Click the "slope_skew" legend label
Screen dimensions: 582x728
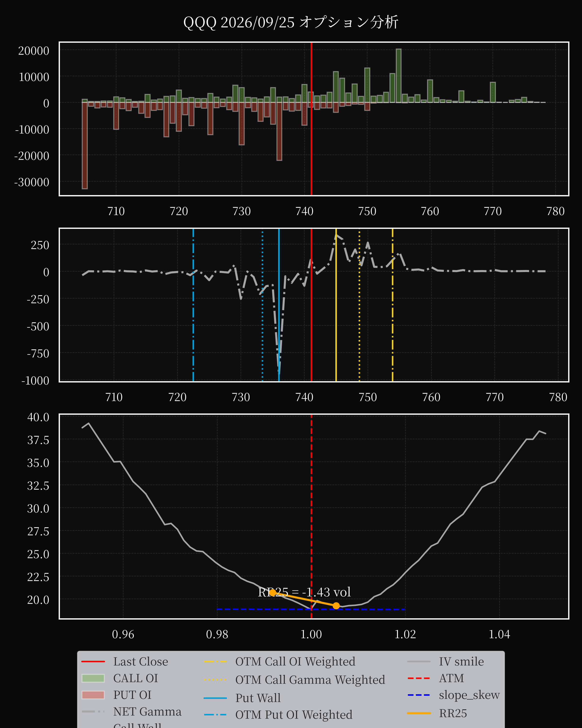pyautogui.click(x=469, y=695)
